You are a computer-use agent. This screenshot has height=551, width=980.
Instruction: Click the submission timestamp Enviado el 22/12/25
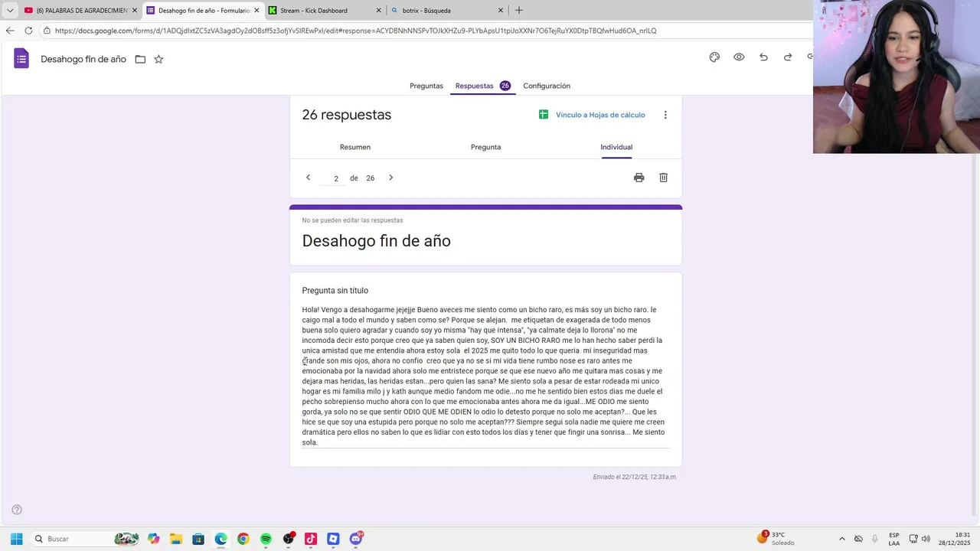[x=635, y=477]
